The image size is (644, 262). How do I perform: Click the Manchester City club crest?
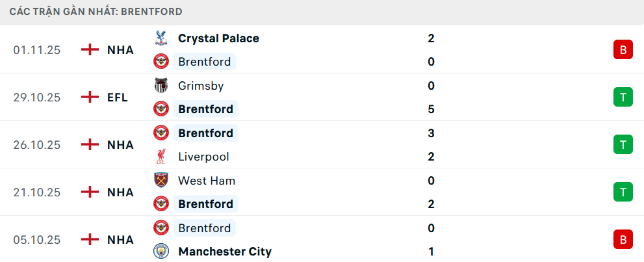161,252
